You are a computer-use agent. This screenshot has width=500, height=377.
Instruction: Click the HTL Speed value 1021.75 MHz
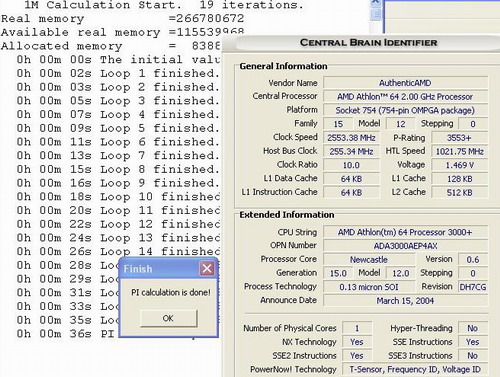click(459, 151)
